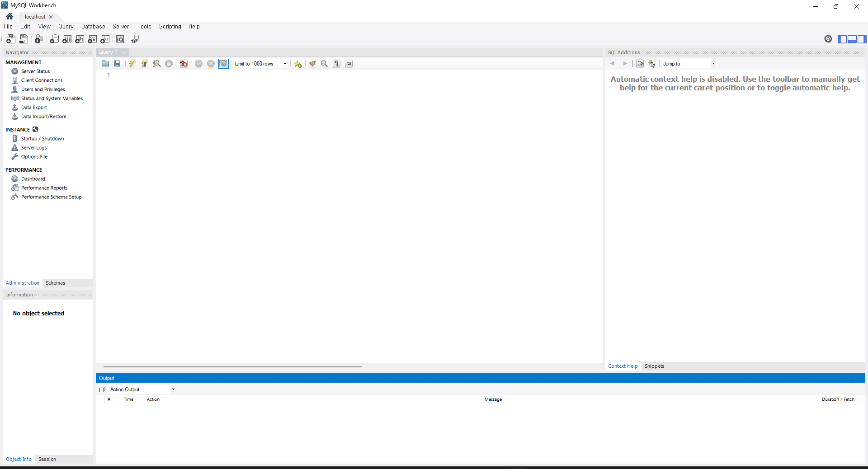Switch to the Schemas tab
The width and height of the screenshot is (868, 469).
click(x=56, y=283)
